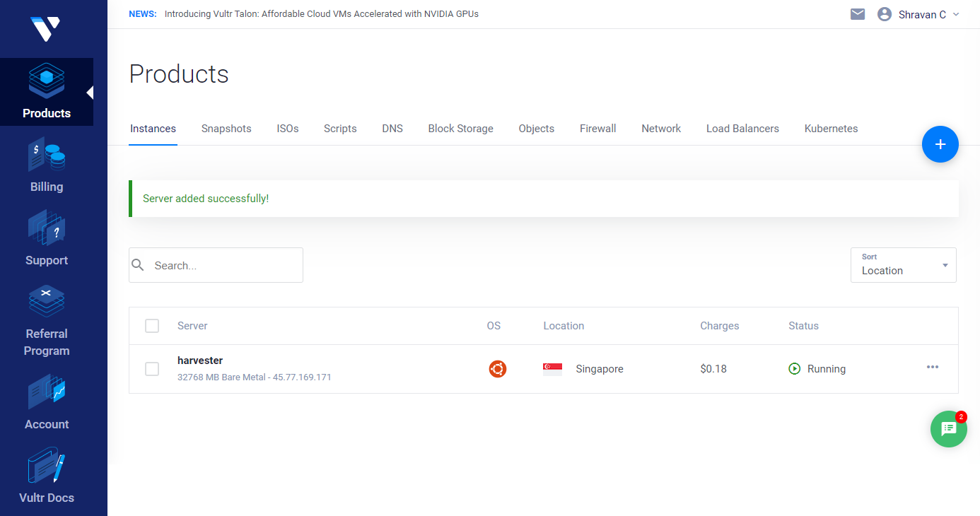
Task: Click the Status column header
Action: pos(804,326)
